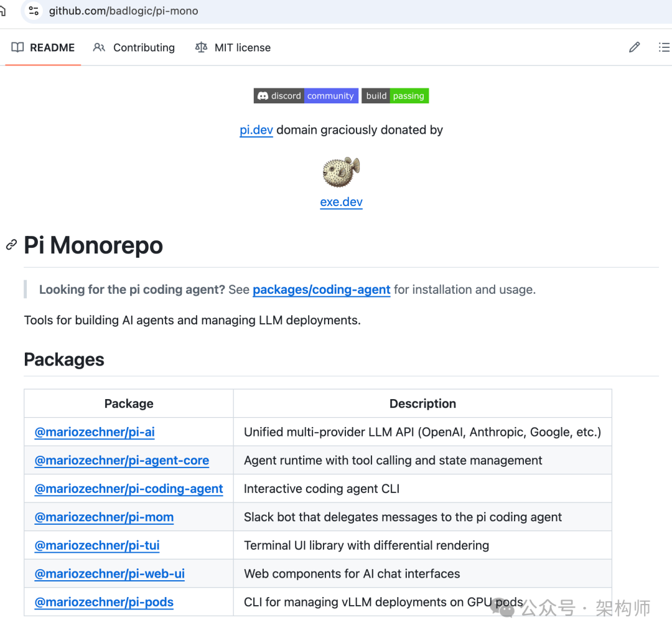Click the Contributing people icon
Image resolution: width=672 pixels, height=635 pixels.
coord(99,47)
